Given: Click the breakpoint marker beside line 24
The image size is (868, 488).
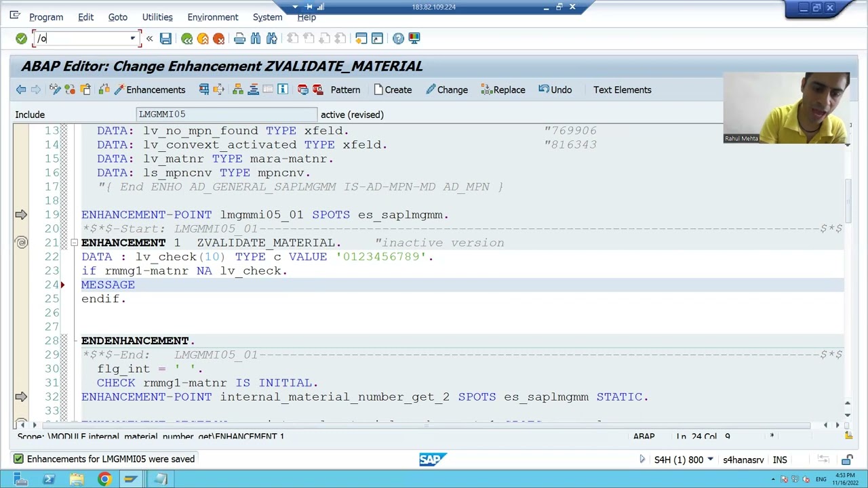Looking at the screenshot, I should [x=62, y=285].
